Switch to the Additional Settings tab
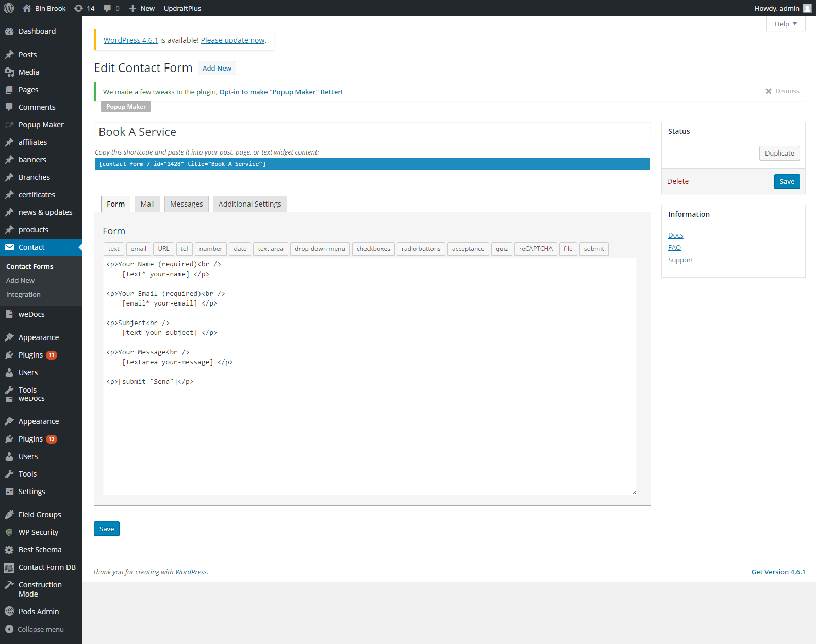Viewport: 816px width, 644px height. click(249, 204)
